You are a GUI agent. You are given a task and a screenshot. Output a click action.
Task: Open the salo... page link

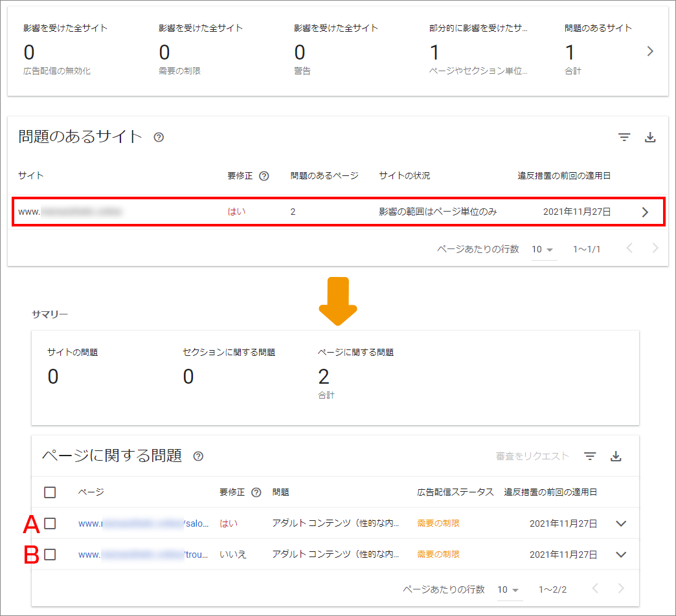click(143, 523)
